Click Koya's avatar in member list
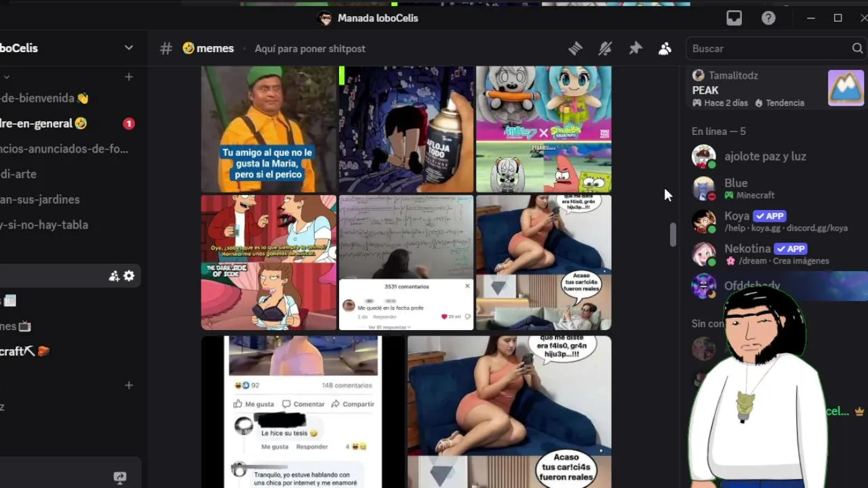Viewport: 868px width, 488px height. click(x=703, y=221)
